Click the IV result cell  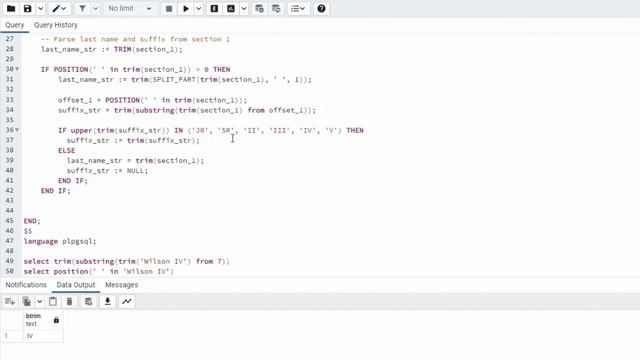pos(43,336)
